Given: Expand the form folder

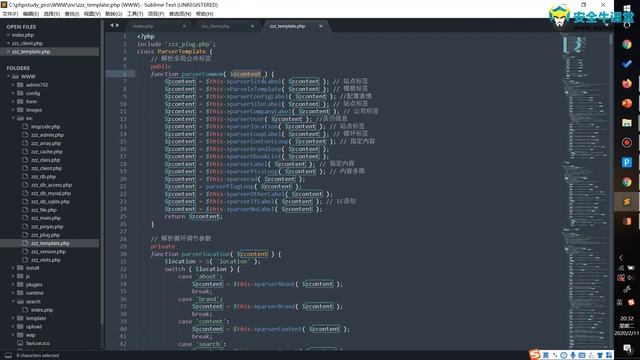Looking at the screenshot, I should (x=13, y=101).
